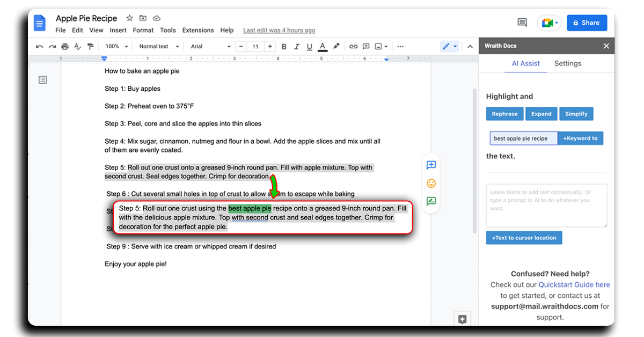
Task: Expand the Arial font dropdown
Action: tap(210, 47)
